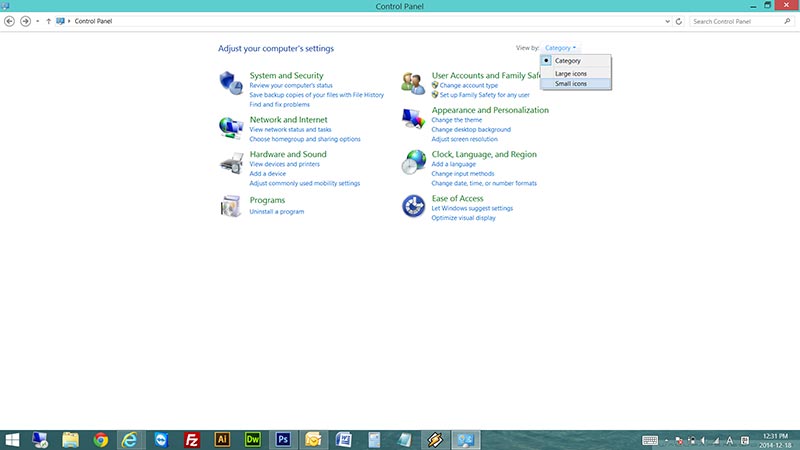The image size is (800, 450).
Task: Click Change account type link
Action: [x=469, y=86]
